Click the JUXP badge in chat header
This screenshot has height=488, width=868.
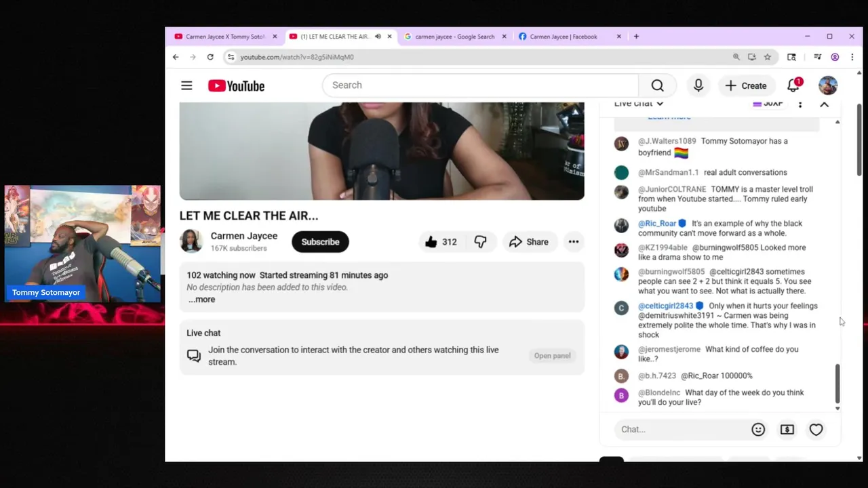(x=768, y=104)
